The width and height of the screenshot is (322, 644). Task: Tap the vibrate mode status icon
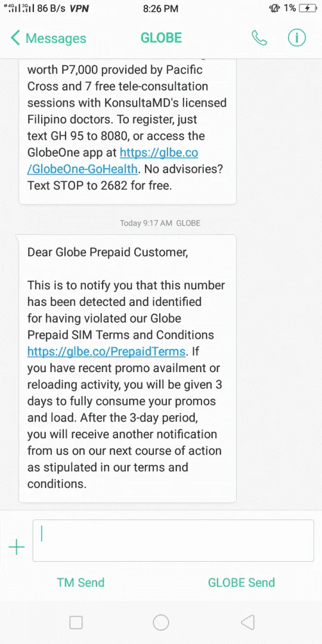(x=274, y=8)
